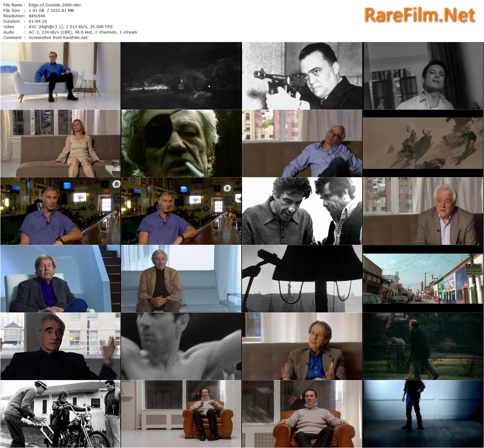Select thumbnail of blonde woman on couch
Viewport: 484px width, 448px height.
tap(60, 143)
